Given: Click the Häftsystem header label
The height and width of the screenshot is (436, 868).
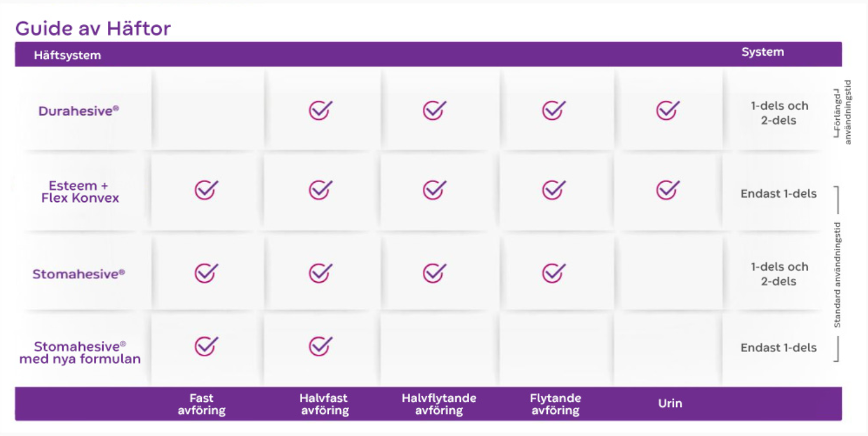Looking at the screenshot, I should pyautogui.click(x=67, y=56).
